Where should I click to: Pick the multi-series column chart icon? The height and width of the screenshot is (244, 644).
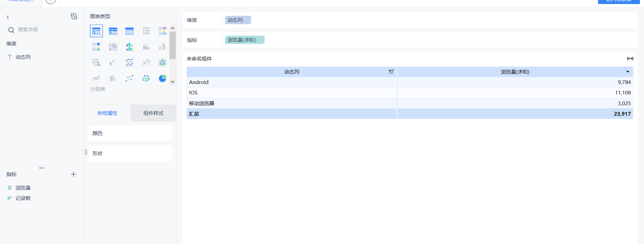pos(163,47)
